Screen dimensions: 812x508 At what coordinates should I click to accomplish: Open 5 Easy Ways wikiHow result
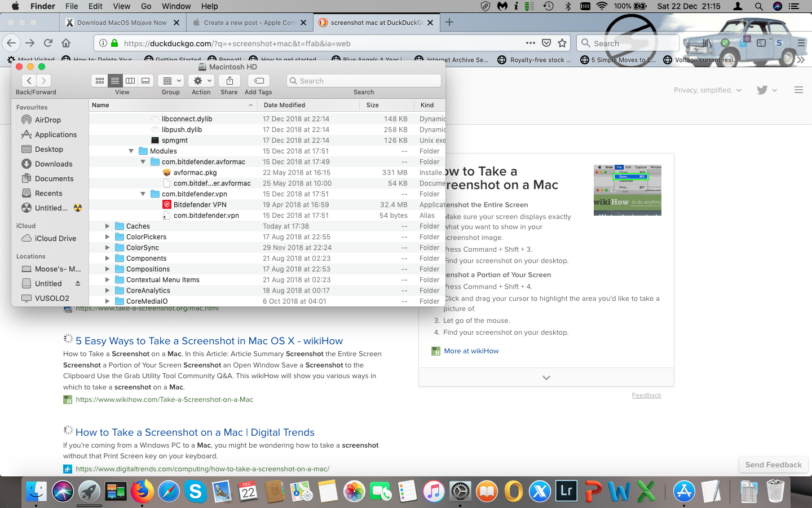(x=209, y=341)
